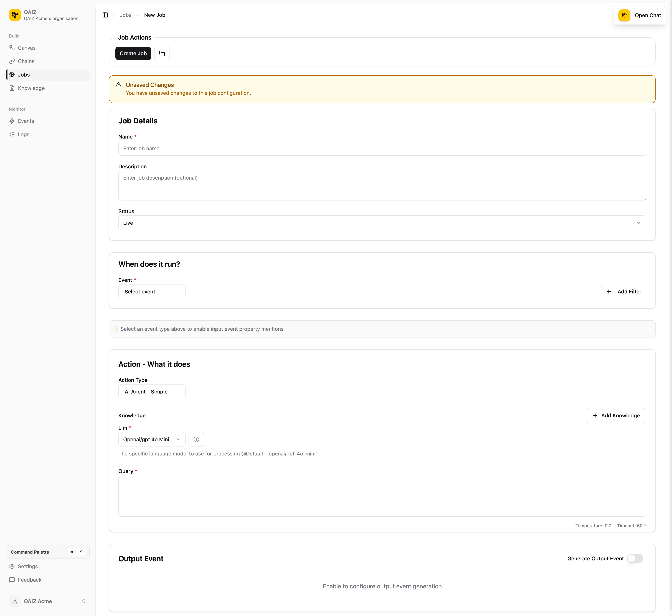Navigate to Jobs via the breadcrumb

[x=126, y=15]
